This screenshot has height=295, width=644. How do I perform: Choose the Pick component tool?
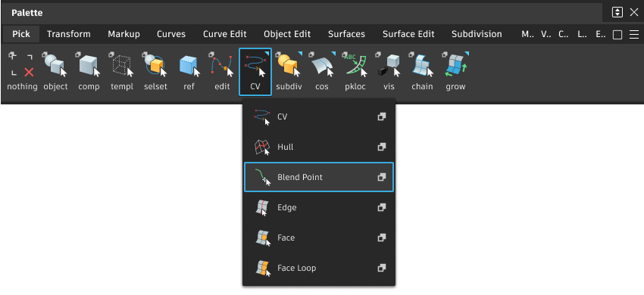click(x=89, y=70)
